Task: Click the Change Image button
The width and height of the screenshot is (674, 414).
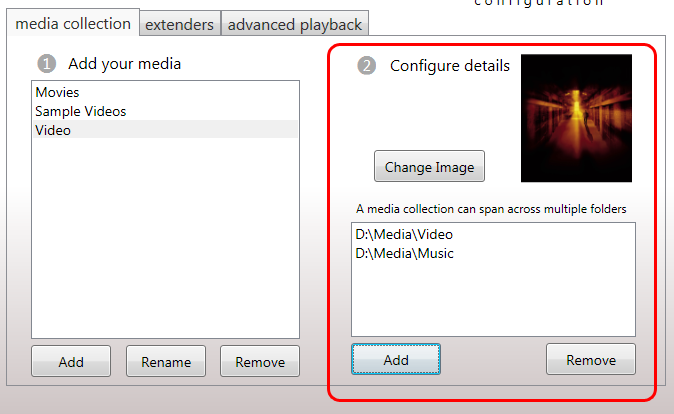Action: [x=429, y=166]
